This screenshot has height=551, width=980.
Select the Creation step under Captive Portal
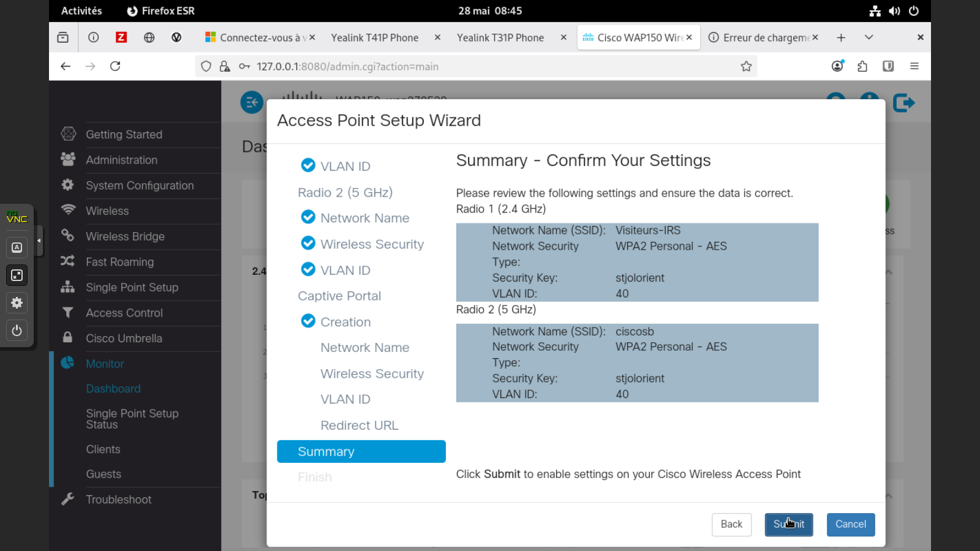click(x=345, y=322)
